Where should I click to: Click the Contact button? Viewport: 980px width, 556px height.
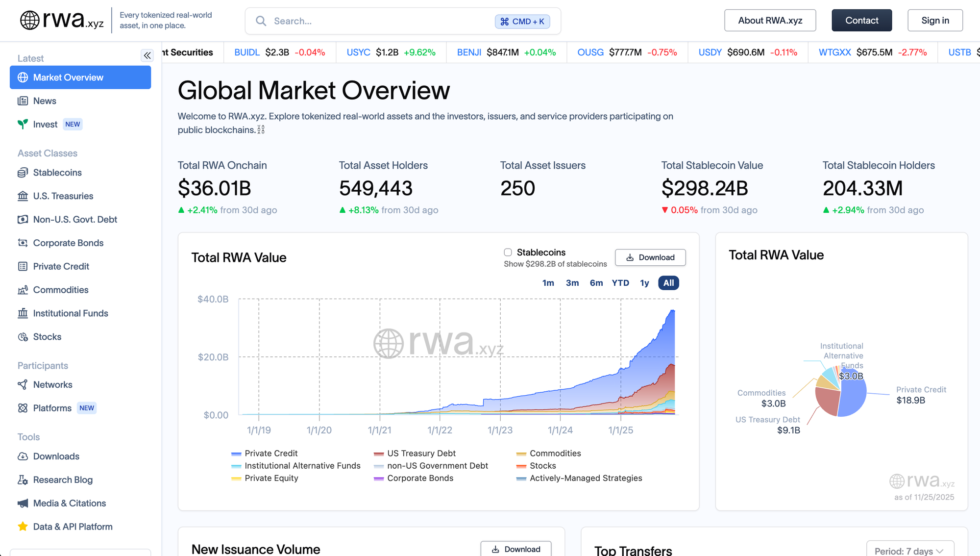click(x=861, y=21)
